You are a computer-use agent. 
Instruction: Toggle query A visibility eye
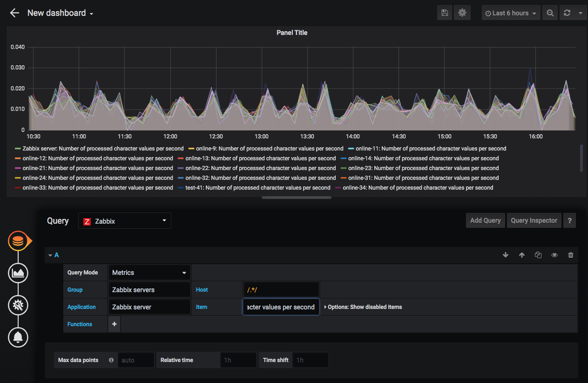click(554, 255)
